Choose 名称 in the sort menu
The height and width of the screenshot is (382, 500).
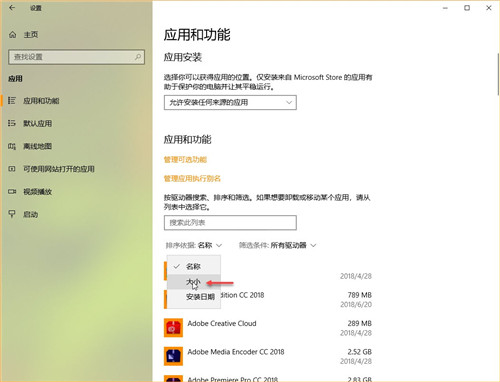194,266
